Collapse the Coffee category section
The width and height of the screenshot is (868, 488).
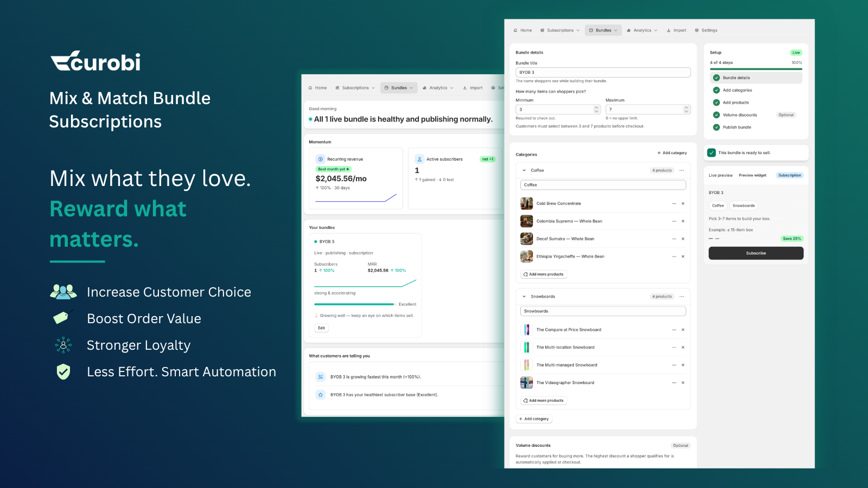(x=524, y=170)
